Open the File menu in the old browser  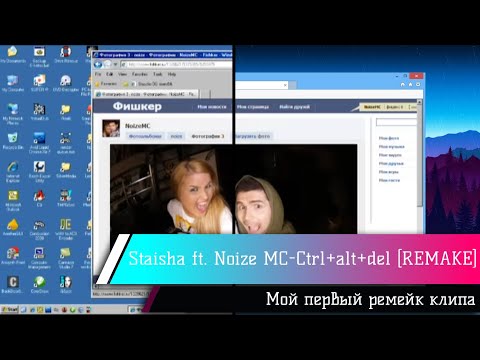98,74
